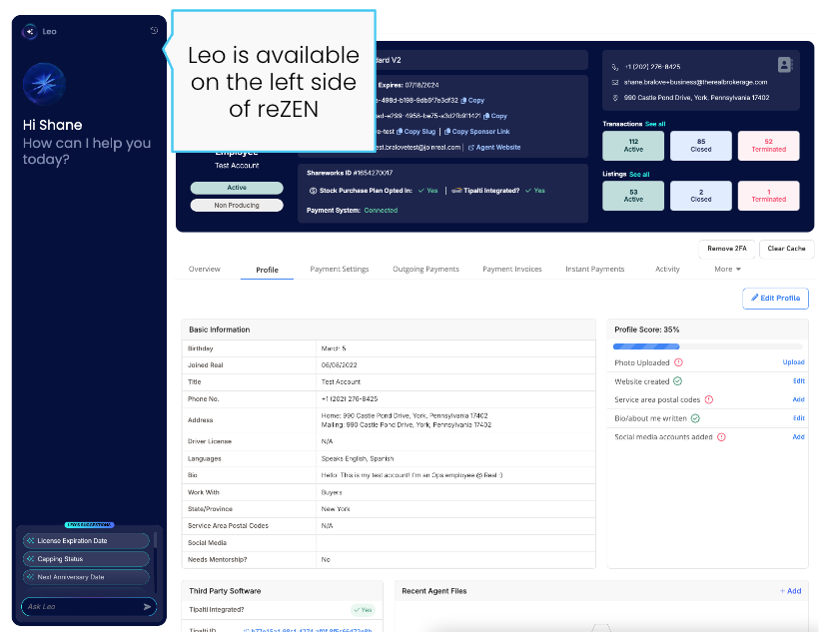This screenshot has height=644, width=835.
Task: Click See all next to Transactions
Action: pyautogui.click(x=657, y=124)
